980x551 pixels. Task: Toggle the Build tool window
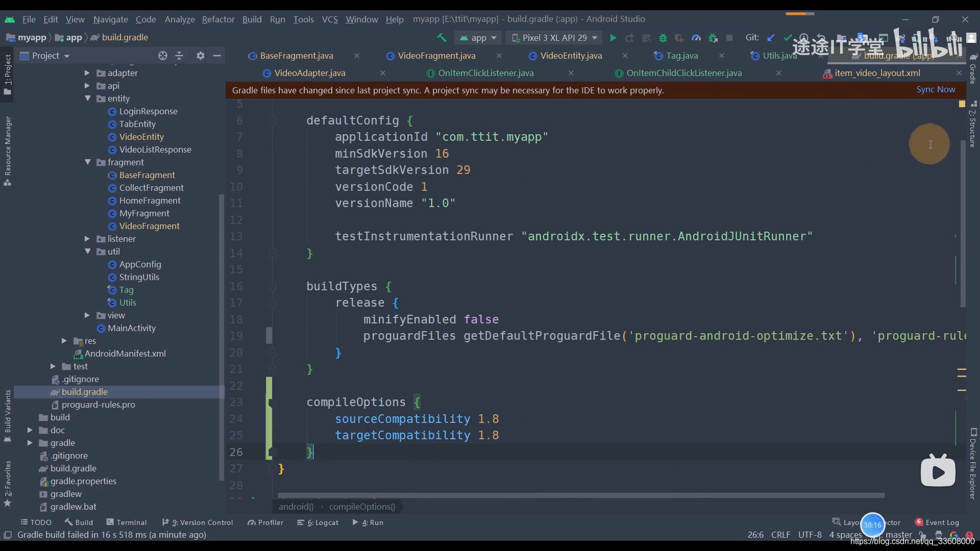(79, 522)
